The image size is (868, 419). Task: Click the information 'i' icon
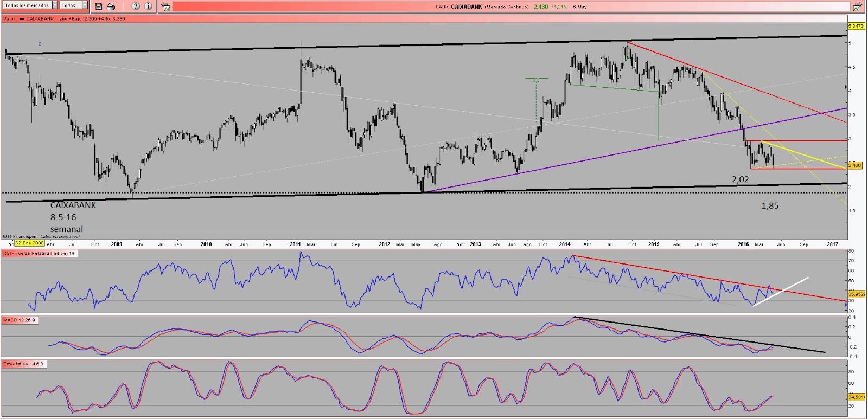click(x=148, y=7)
